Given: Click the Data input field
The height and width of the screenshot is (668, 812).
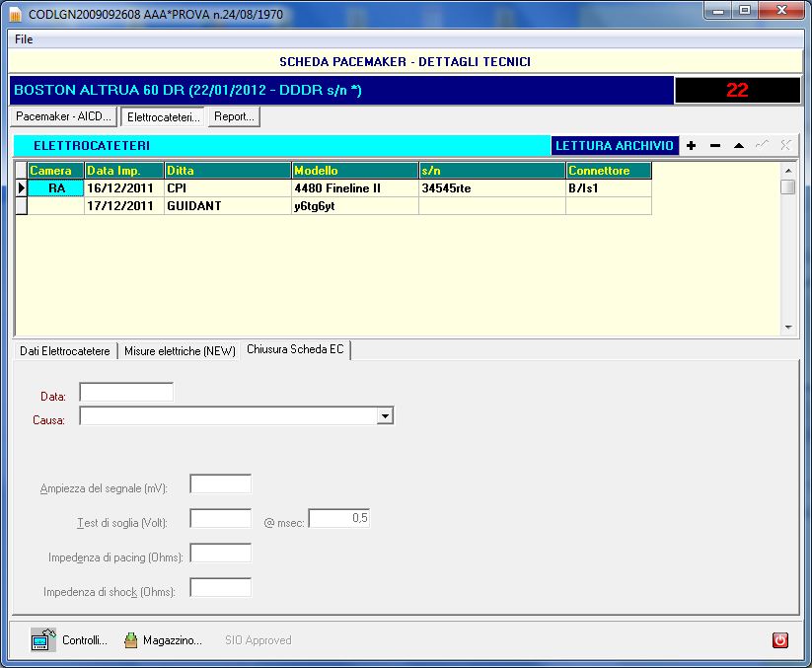Looking at the screenshot, I should [126, 392].
